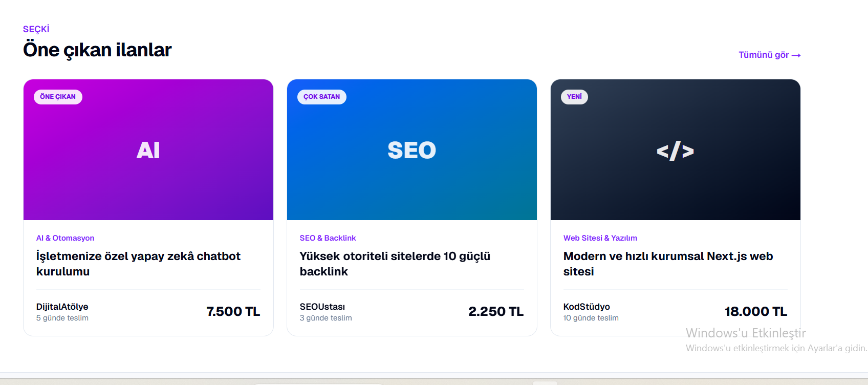Image resolution: width=868 pixels, height=385 pixels.
Task: Select the 'ÖNE ÇIKAN' badge
Action: click(x=58, y=97)
